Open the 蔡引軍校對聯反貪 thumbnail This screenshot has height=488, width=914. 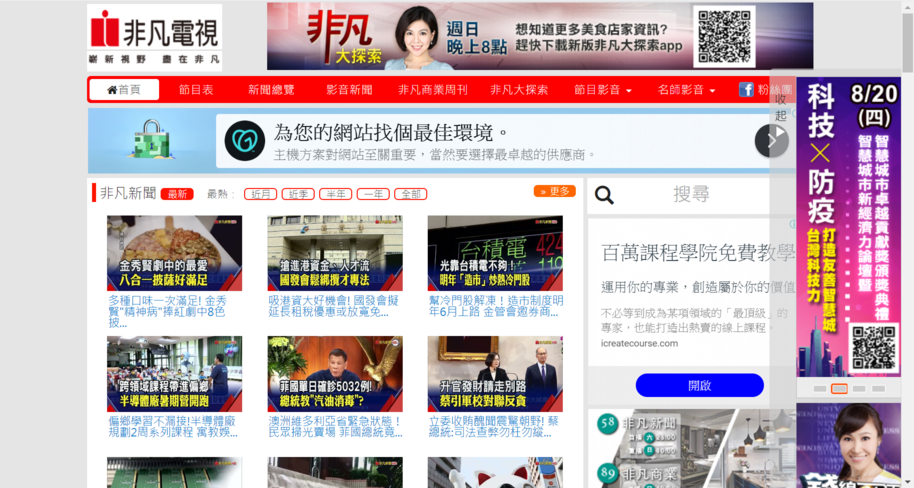coord(495,374)
